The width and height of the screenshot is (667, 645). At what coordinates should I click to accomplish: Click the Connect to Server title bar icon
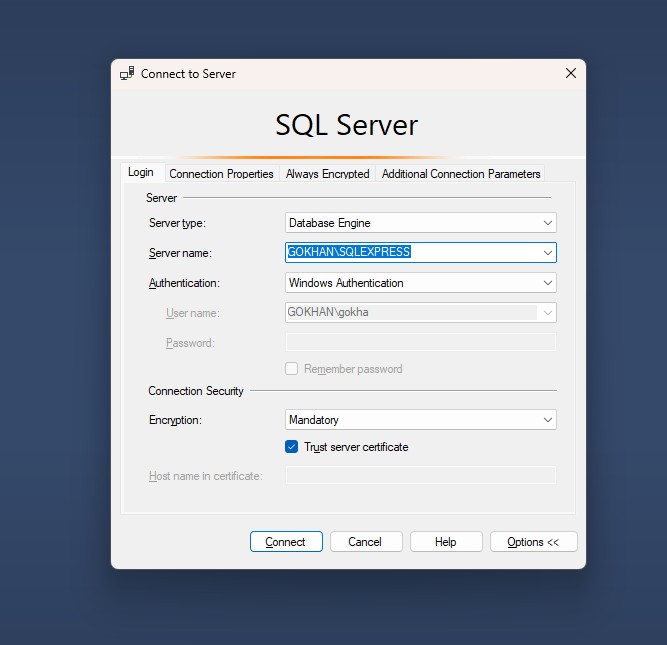[x=127, y=74]
